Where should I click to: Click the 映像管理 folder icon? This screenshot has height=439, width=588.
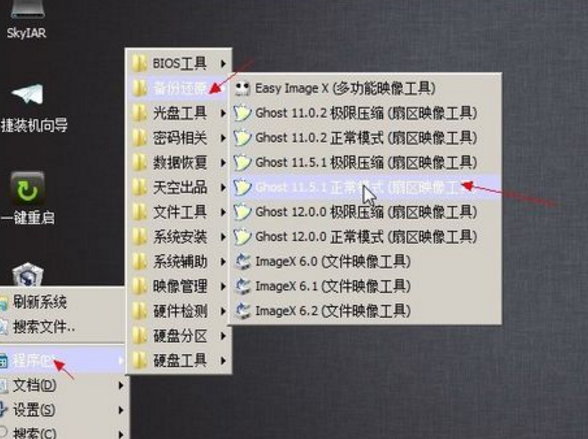[x=140, y=286]
